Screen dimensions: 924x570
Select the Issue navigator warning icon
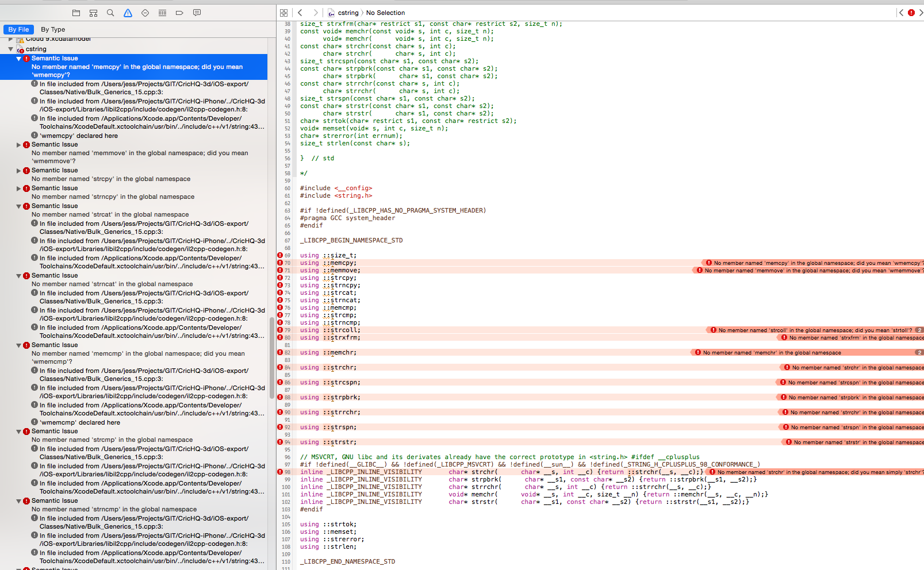click(128, 13)
